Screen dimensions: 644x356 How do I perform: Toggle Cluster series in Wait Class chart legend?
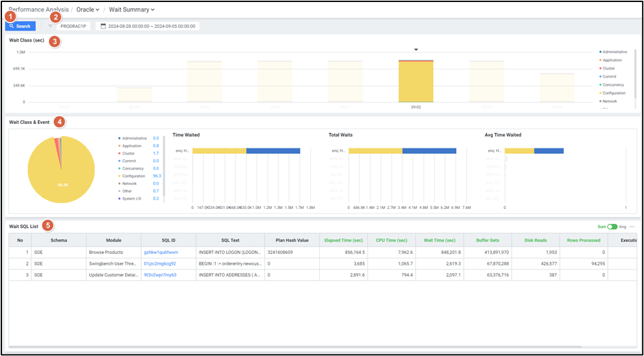click(609, 68)
